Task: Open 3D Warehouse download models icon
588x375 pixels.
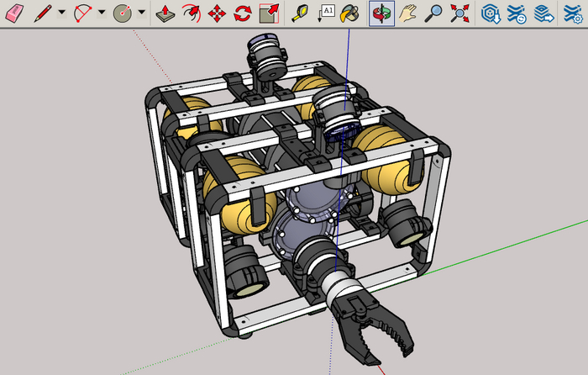Action: pos(491,13)
